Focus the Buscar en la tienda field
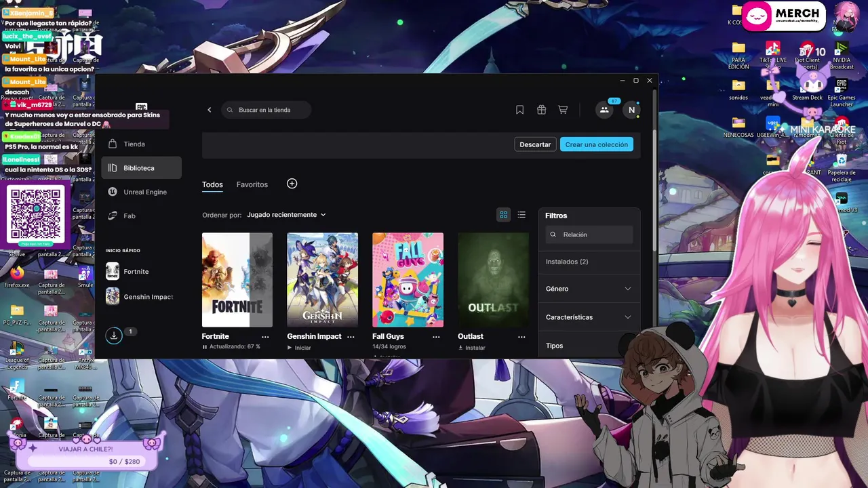868x488 pixels. click(x=267, y=110)
